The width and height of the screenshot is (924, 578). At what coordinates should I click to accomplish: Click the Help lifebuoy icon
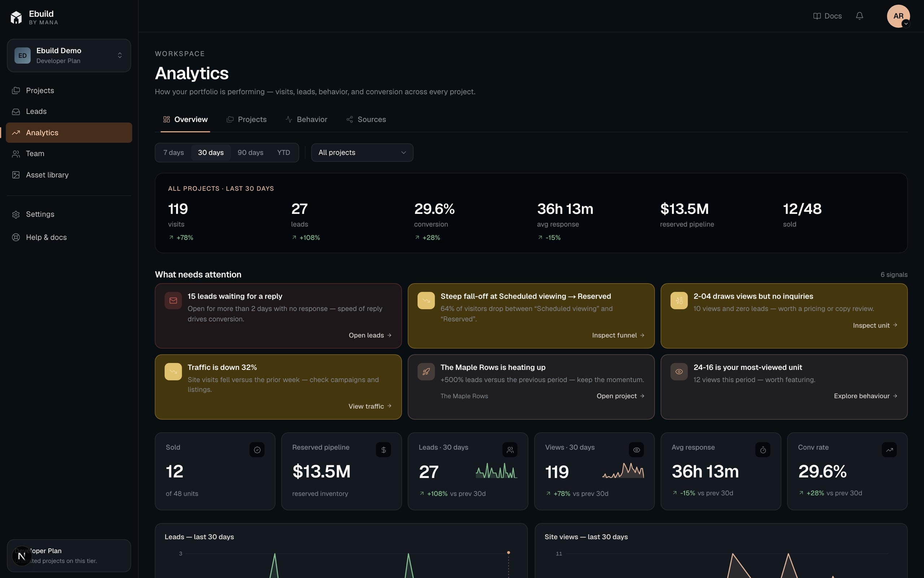[16, 237]
